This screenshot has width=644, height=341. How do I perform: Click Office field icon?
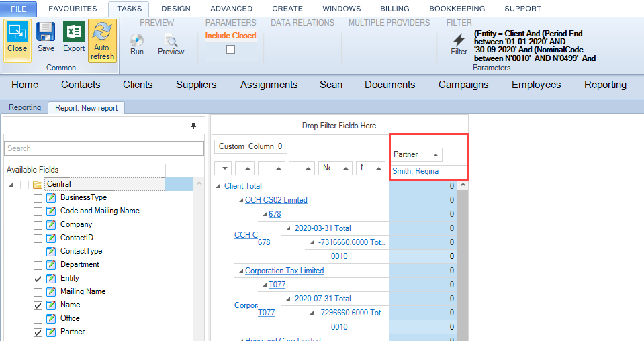51,318
